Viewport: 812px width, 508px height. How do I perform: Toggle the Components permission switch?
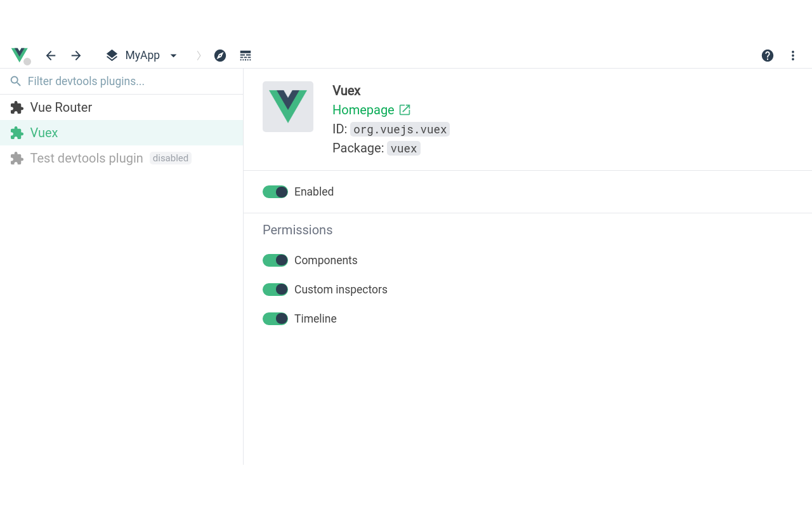click(275, 260)
